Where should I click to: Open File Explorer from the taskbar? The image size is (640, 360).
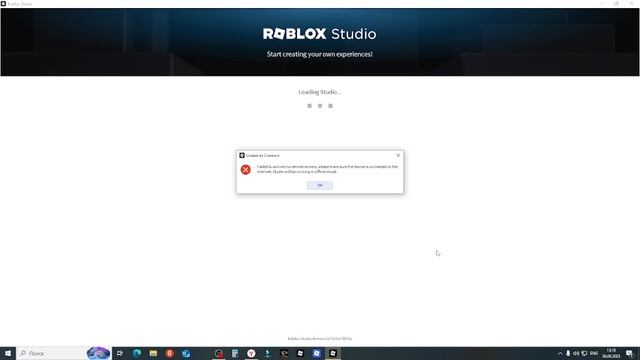point(153,353)
